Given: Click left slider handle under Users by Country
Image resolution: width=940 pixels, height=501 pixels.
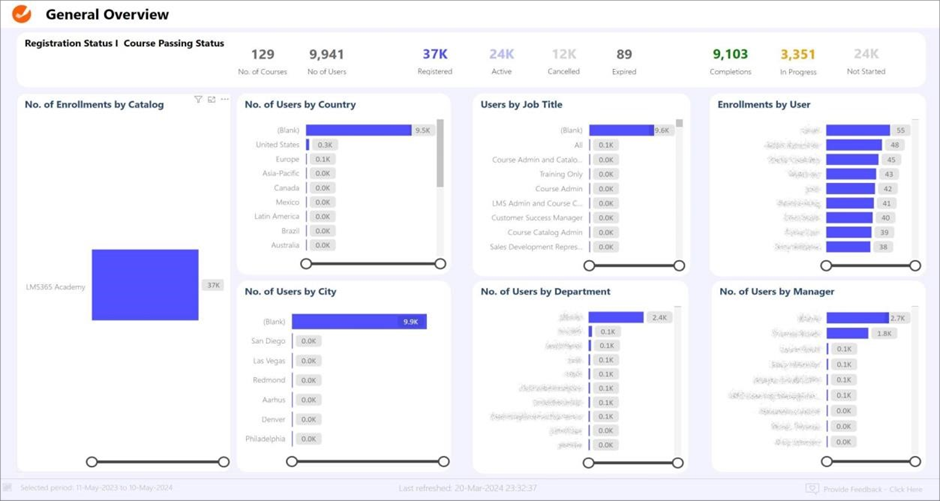Looking at the screenshot, I should (x=306, y=264).
